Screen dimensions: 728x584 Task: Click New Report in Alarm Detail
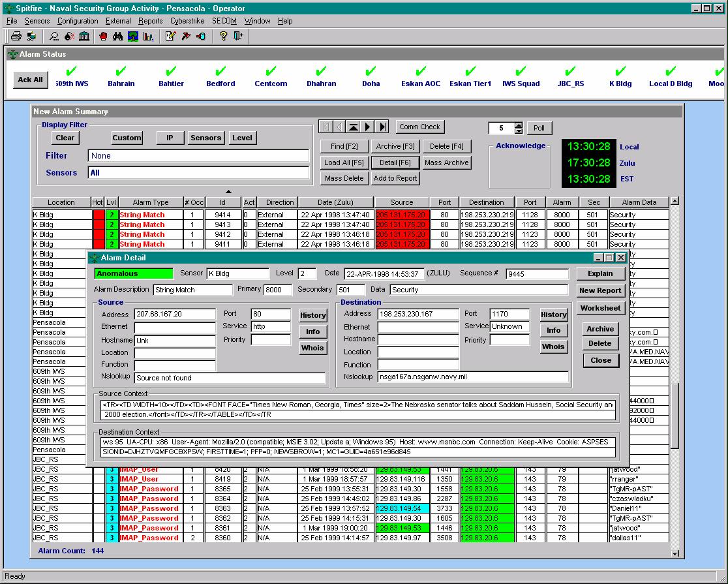tap(600, 290)
